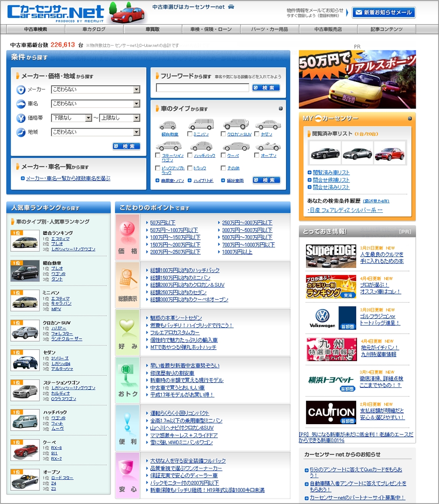439x504 pixels.
Task: Enable the クーペ checkbox
Action: pyautogui.click(x=223, y=155)
